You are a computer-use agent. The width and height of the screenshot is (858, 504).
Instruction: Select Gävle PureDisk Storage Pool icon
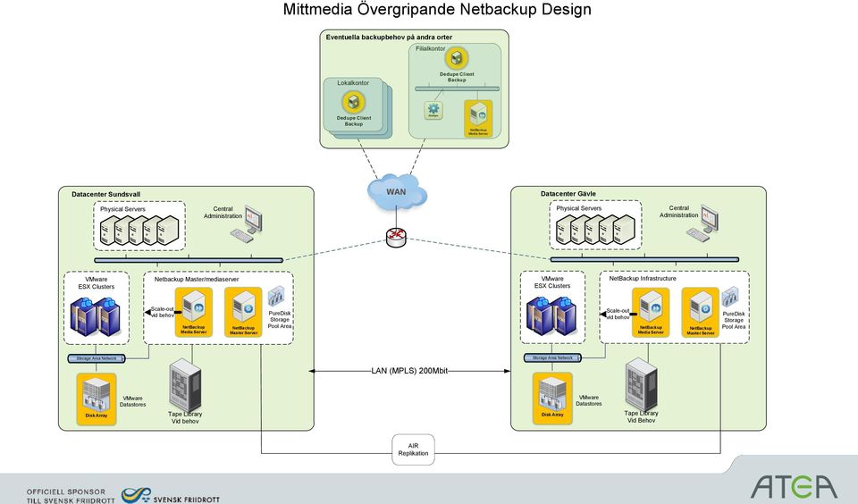pos(730,298)
